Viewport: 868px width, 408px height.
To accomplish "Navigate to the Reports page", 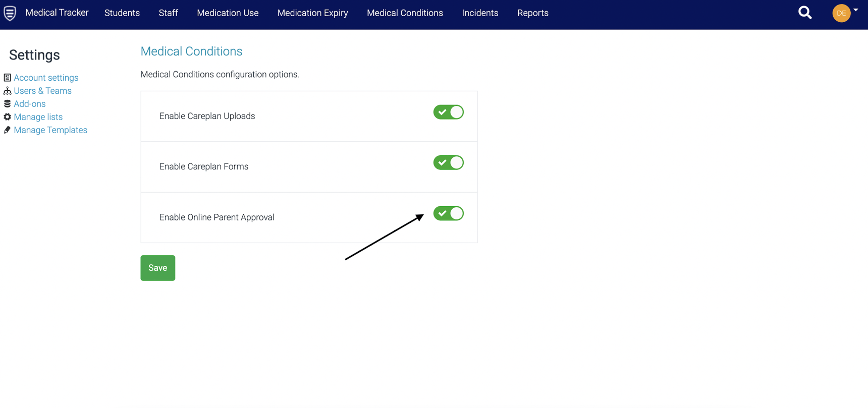I will click(x=532, y=13).
